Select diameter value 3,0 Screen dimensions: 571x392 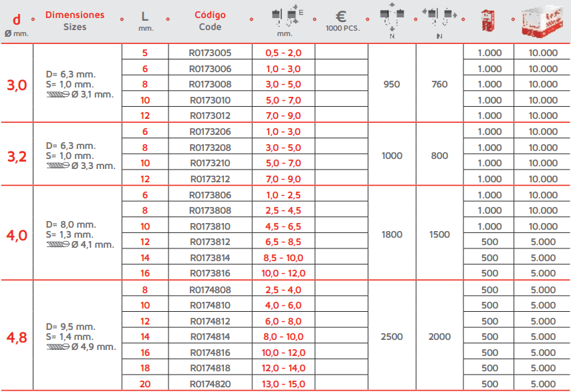click(x=17, y=85)
